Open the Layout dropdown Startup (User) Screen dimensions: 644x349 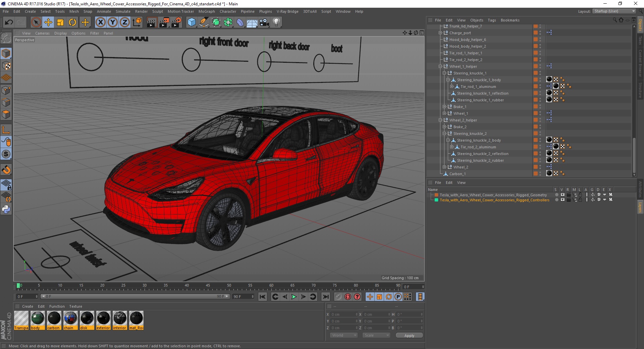coord(614,11)
